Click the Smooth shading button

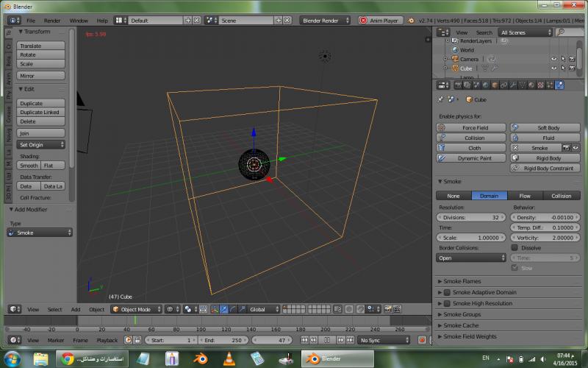29,166
